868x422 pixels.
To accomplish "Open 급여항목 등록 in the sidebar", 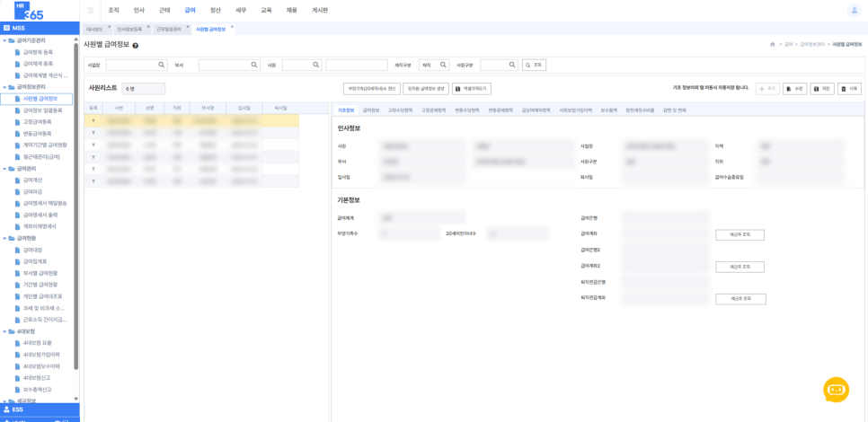I will (x=38, y=52).
